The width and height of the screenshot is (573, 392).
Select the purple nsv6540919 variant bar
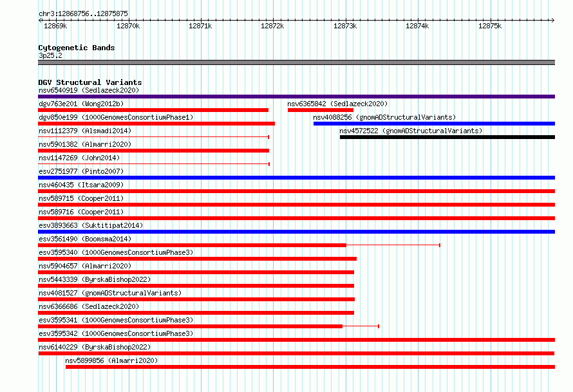pos(296,97)
